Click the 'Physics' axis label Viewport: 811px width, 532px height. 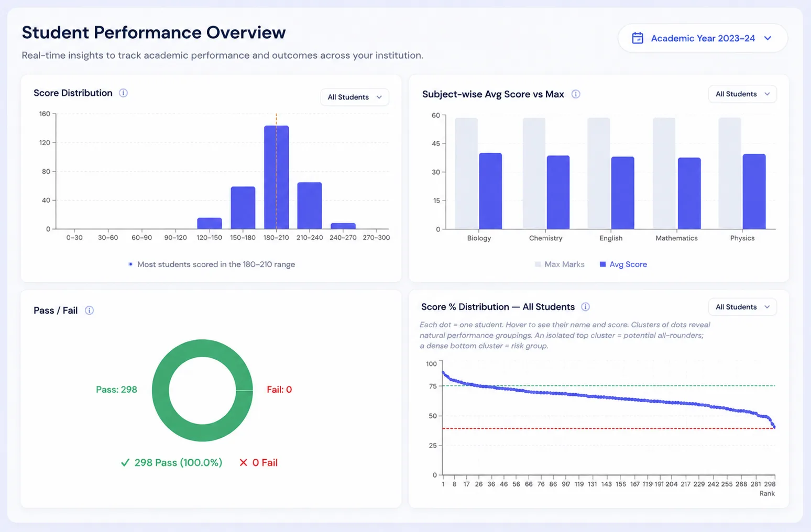(742, 238)
